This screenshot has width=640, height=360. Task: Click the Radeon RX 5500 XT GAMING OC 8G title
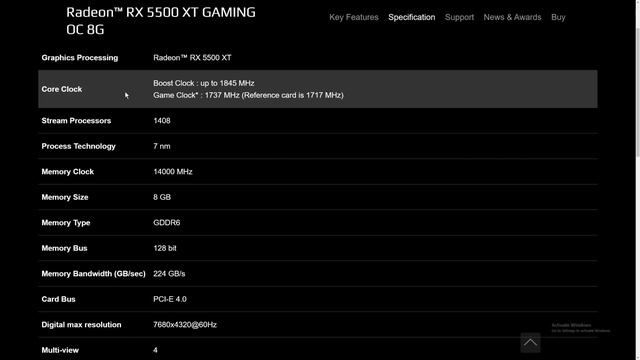pyautogui.click(x=161, y=20)
